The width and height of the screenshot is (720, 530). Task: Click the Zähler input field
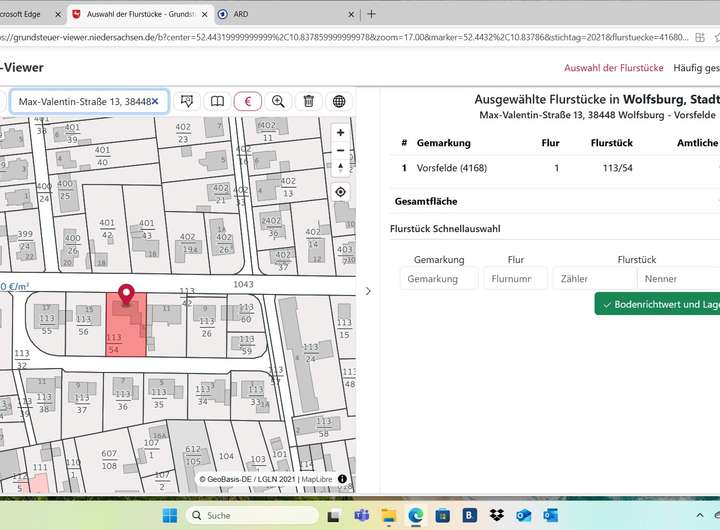pyautogui.click(x=593, y=279)
